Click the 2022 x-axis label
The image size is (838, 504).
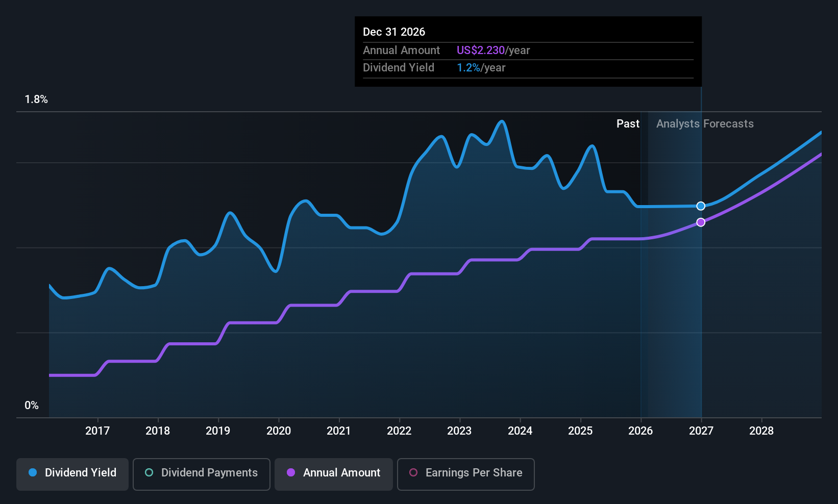[x=399, y=431]
